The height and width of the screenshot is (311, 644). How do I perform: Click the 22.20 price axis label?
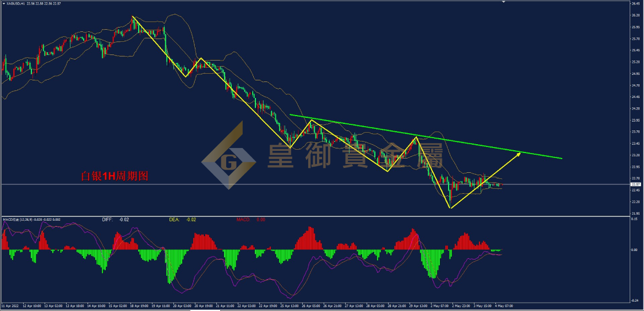pyautogui.click(x=636, y=201)
